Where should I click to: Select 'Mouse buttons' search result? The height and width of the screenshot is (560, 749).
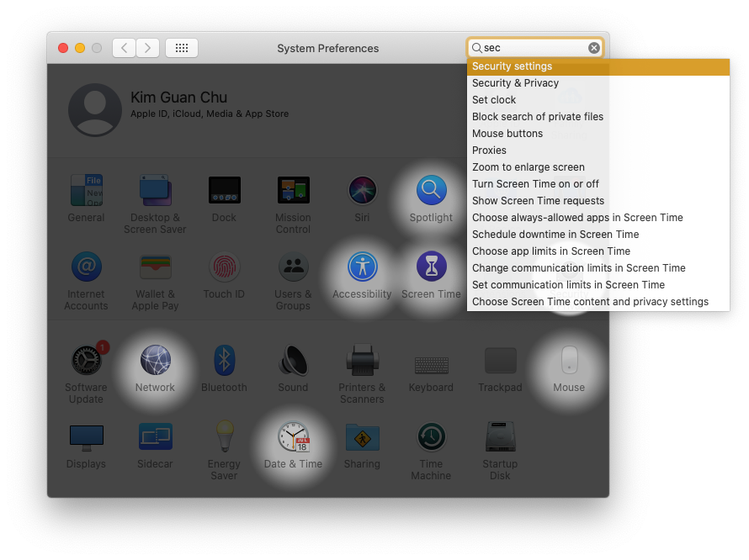pos(598,133)
